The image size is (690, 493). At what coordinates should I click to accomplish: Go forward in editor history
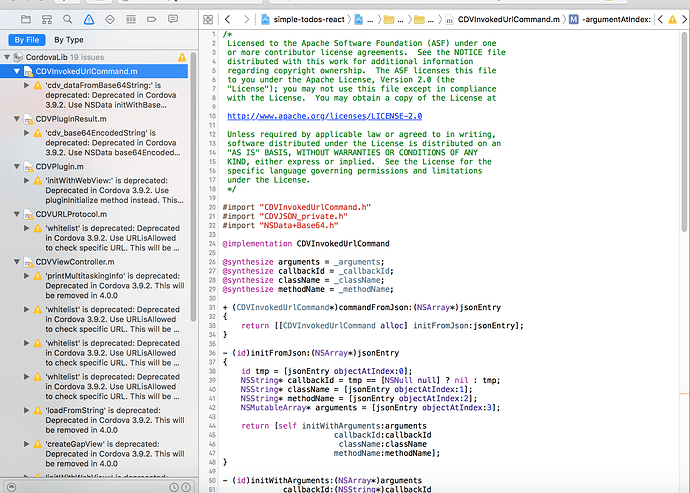click(x=246, y=19)
